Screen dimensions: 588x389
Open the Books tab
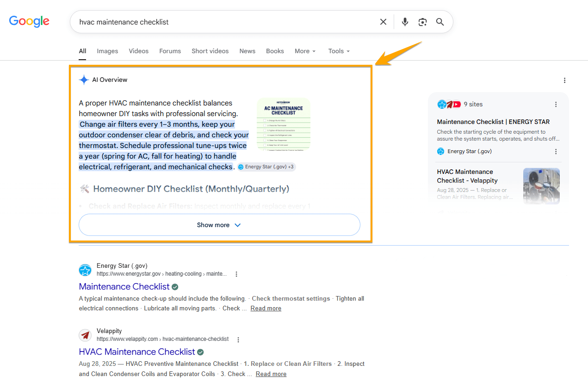(x=275, y=51)
